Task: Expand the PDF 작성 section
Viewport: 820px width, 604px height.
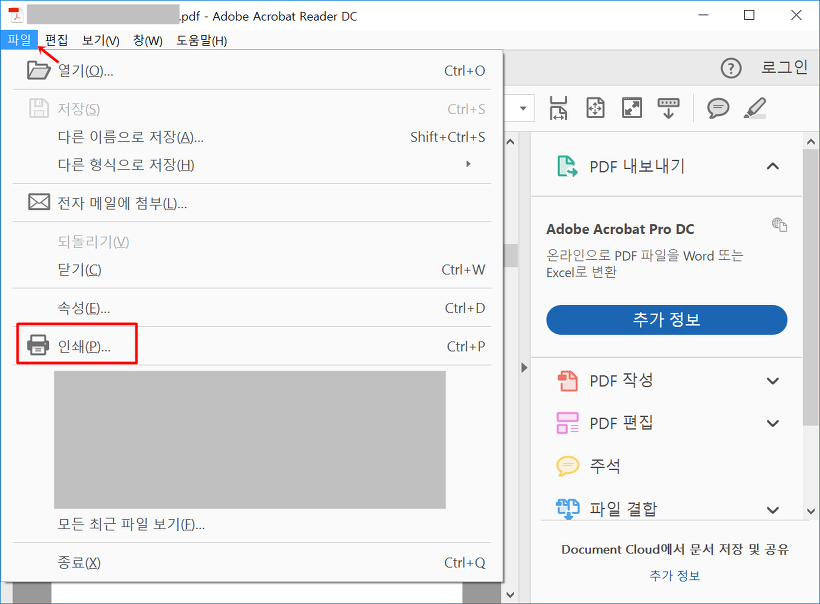Action: click(x=772, y=381)
